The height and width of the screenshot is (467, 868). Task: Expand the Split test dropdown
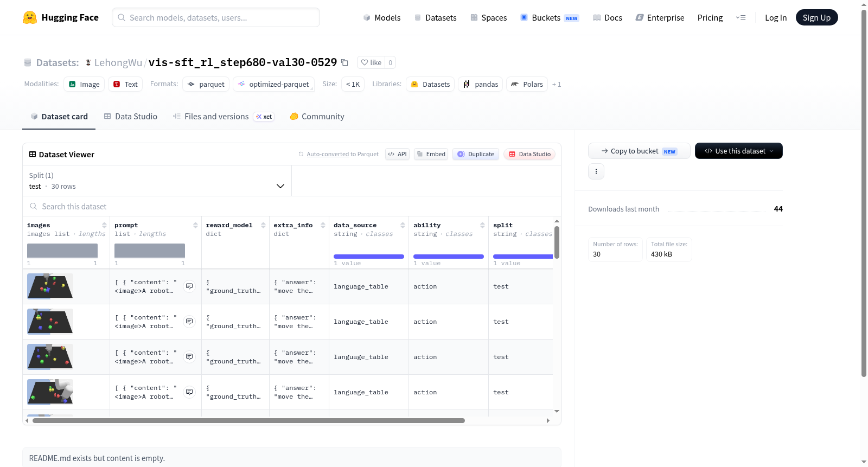[x=157, y=181]
